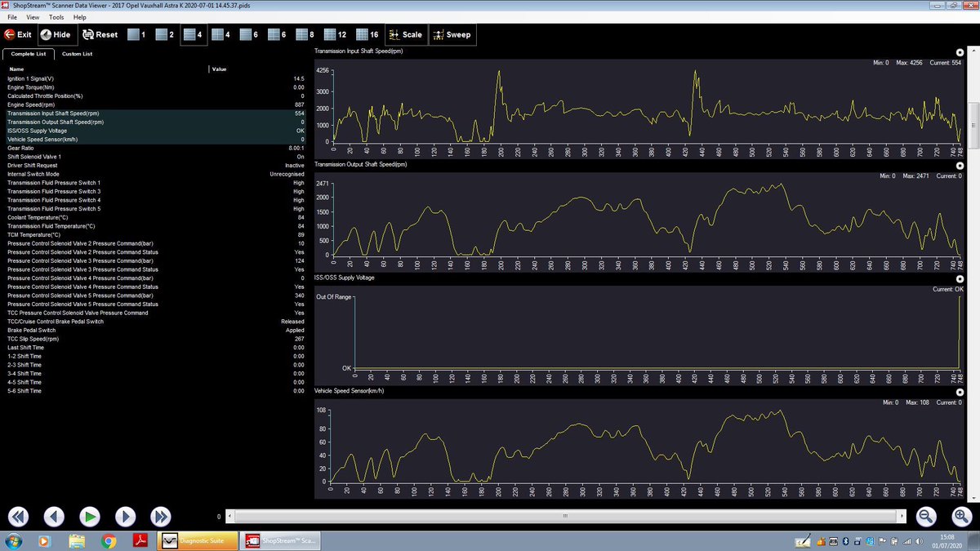Select the TCM Temperature(°C) row
This screenshot has width=980, height=551.
click(155, 235)
